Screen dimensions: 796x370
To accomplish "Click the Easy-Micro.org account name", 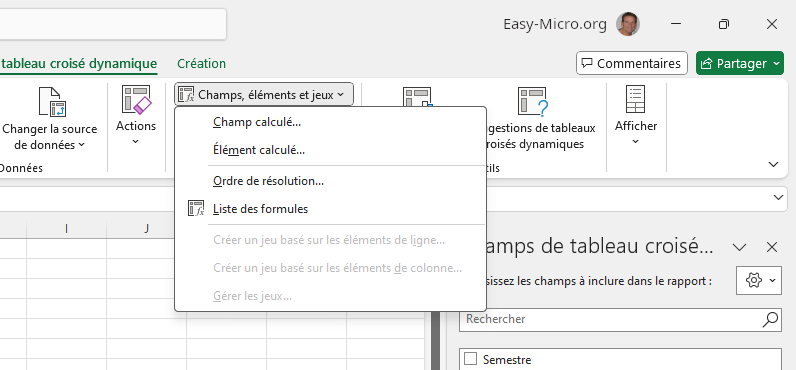I will (555, 24).
